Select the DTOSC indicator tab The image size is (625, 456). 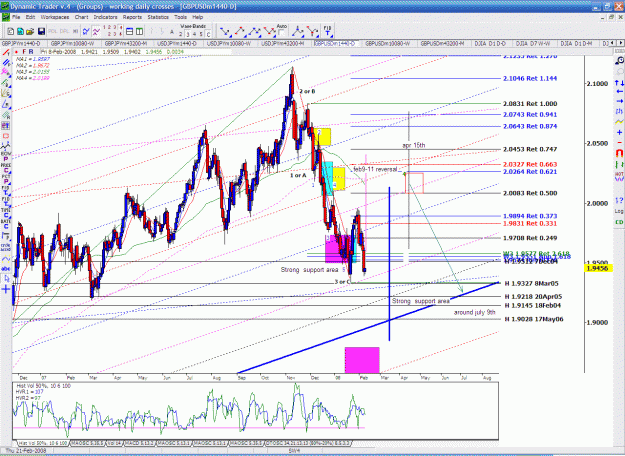point(308,443)
